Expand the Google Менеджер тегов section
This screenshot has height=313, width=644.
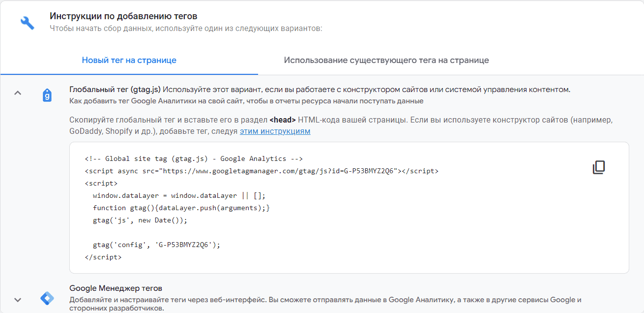point(18,300)
